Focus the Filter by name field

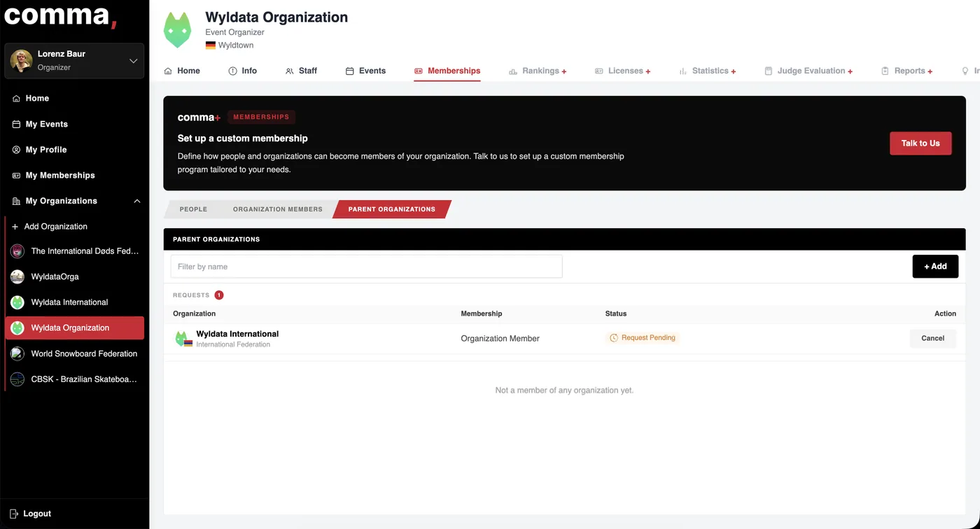pyautogui.click(x=366, y=267)
